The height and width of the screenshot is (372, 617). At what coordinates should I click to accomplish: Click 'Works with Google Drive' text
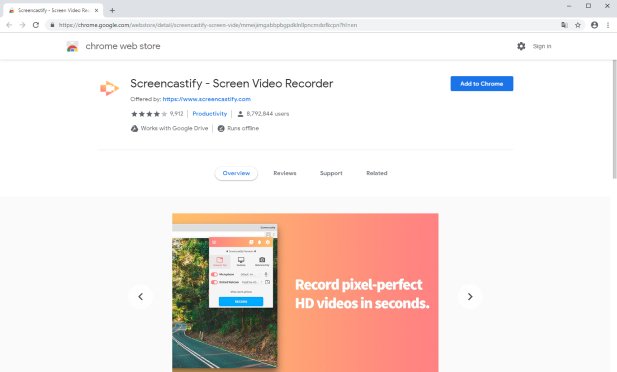(174, 128)
